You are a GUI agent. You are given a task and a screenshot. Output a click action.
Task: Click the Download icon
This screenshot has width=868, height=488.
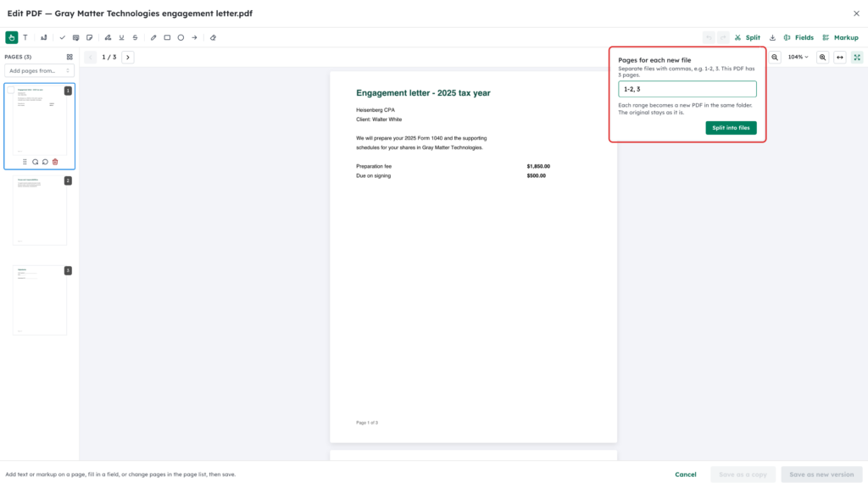(x=773, y=37)
